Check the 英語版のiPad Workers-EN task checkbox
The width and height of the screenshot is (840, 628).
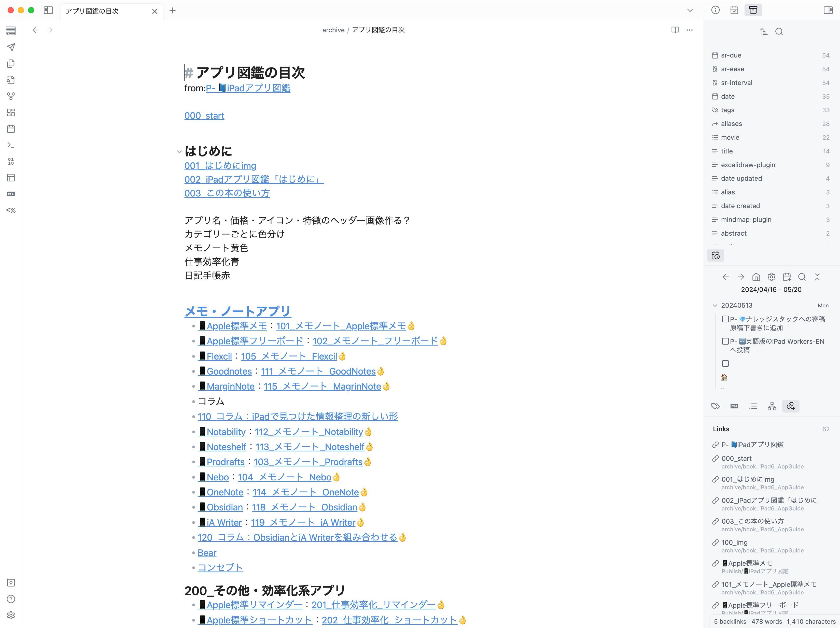(725, 341)
